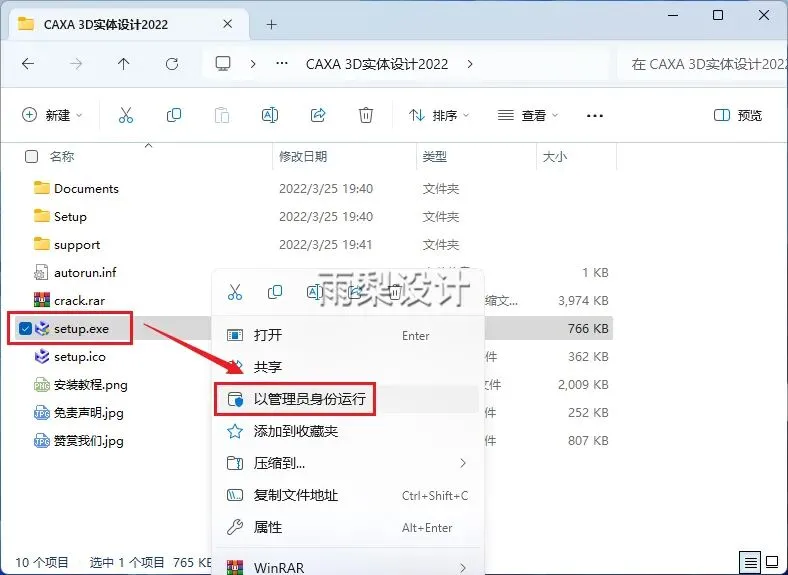Image resolution: width=788 pixels, height=575 pixels.
Task: Toggle the 预览 preview pane
Action: click(738, 116)
